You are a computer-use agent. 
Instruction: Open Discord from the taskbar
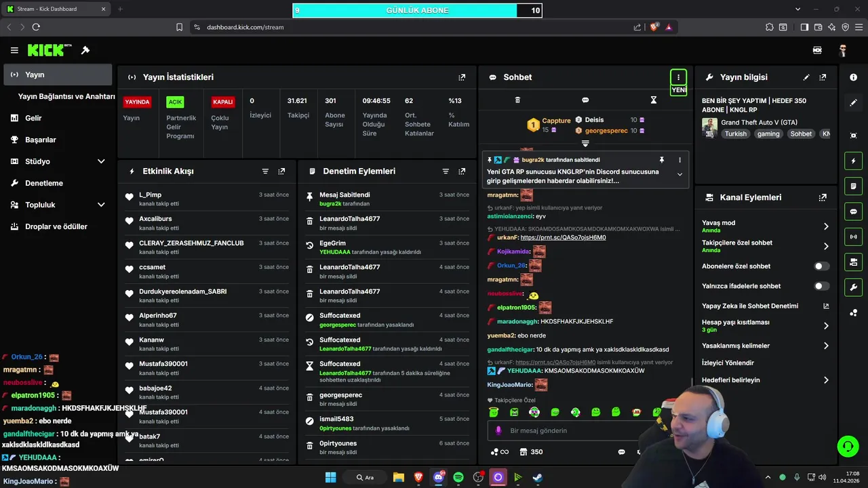point(439,477)
